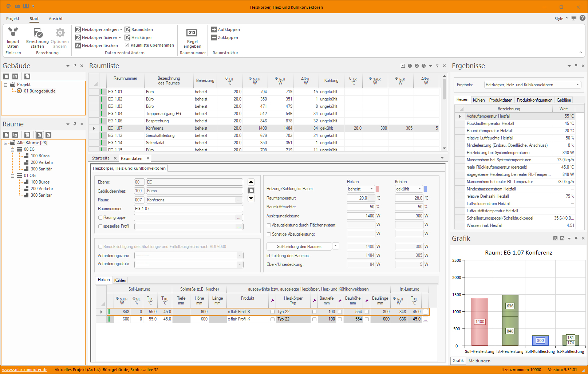Viewport: 588px width, 374px height.
Task: Click the delete trash icon in Gebäude panel
Action: [27, 76]
